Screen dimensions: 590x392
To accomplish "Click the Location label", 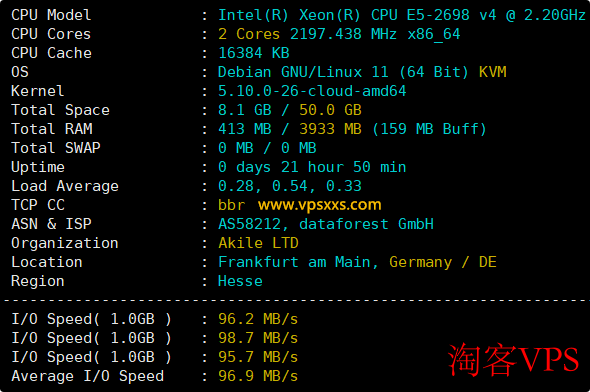I will click(x=47, y=262).
